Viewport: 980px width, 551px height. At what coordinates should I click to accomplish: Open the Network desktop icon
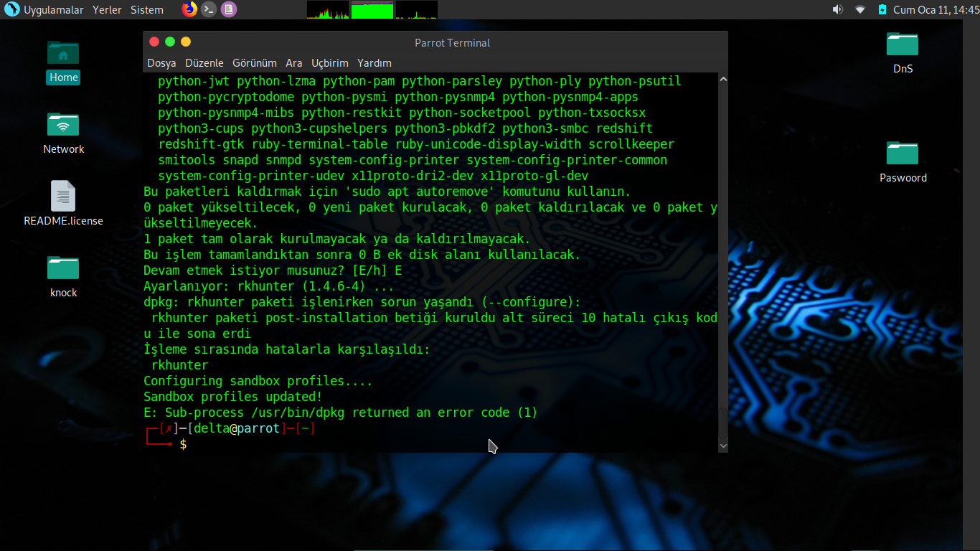pos(63,133)
